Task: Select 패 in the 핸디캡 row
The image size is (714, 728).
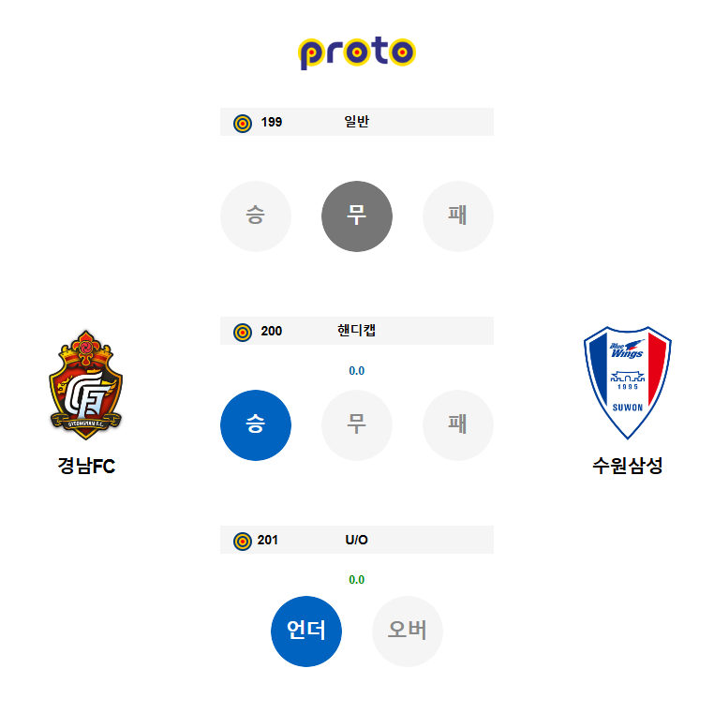Action: tap(458, 425)
